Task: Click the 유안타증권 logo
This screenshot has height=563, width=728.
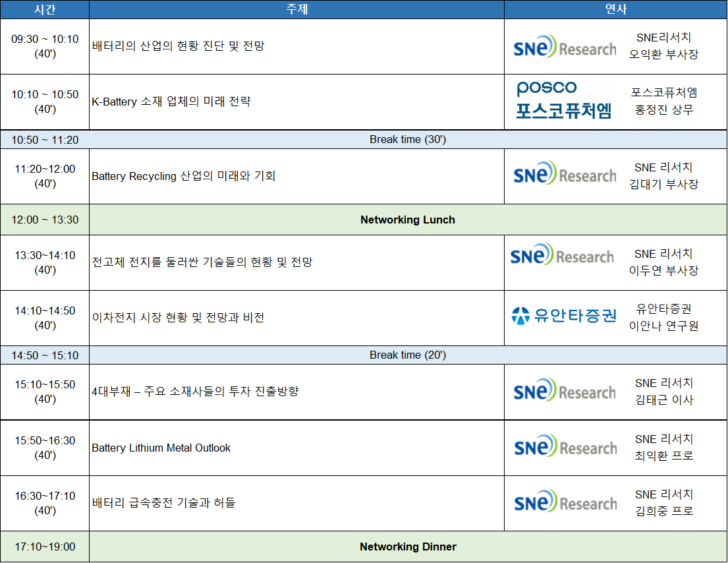Action: (564, 315)
